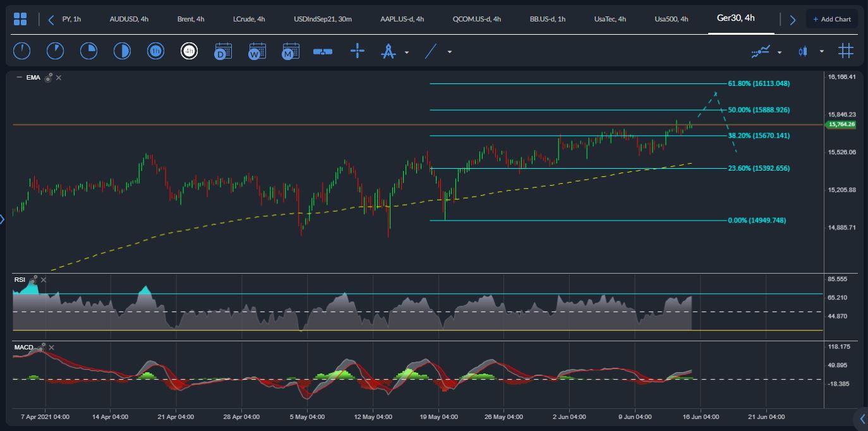Open the Brent, 4h chart tab

[x=190, y=19]
